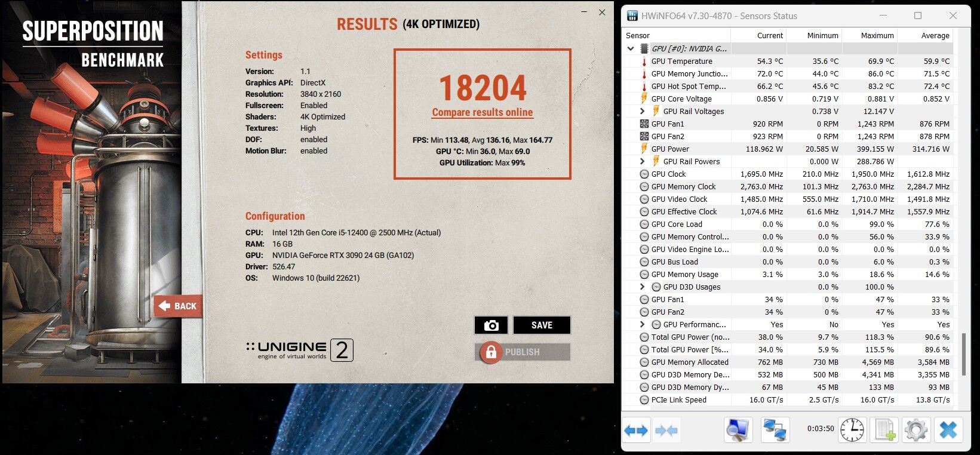The width and height of the screenshot is (980, 455).
Task: Click the fan icon beside GPU Fan1 RPM
Action: tap(644, 124)
